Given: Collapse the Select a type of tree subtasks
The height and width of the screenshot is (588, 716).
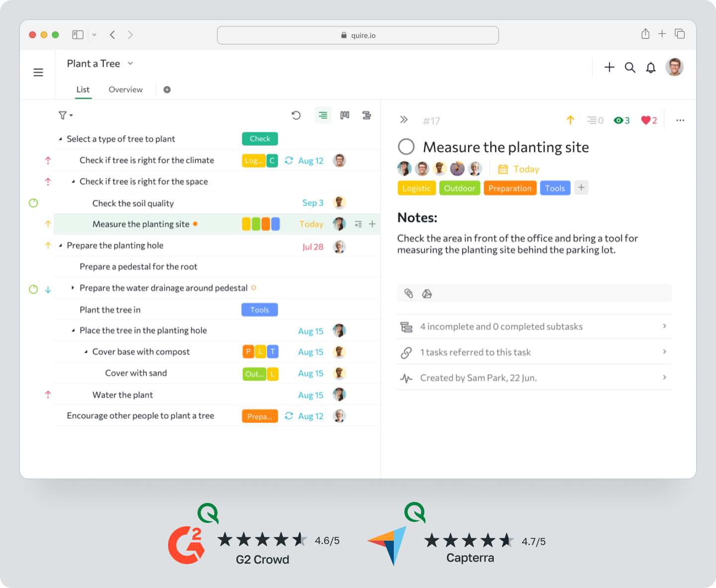Looking at the screenshot, I should click(x=61, y=139).
